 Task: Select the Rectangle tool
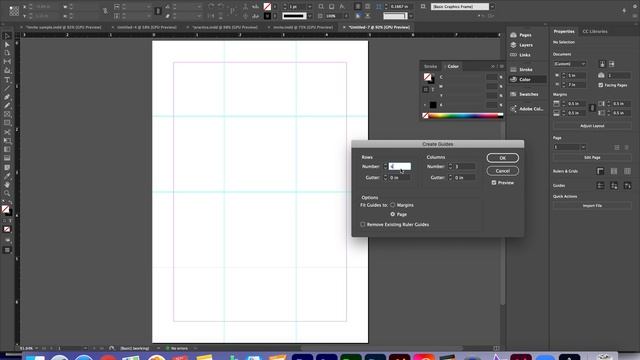(7, 123)
